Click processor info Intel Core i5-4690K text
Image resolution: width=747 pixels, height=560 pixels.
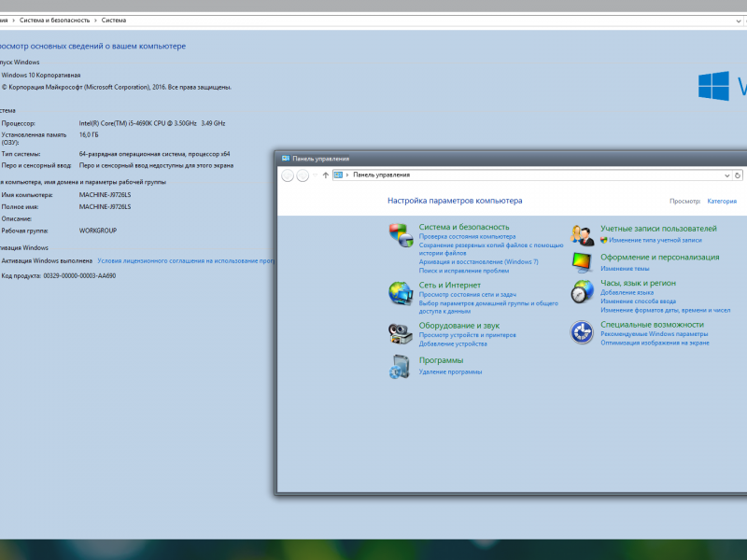pos(152,123)
